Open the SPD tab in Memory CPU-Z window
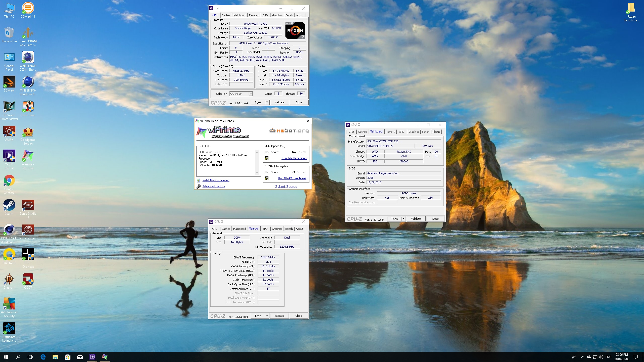The image size is (644, 362). coord(265,229)
